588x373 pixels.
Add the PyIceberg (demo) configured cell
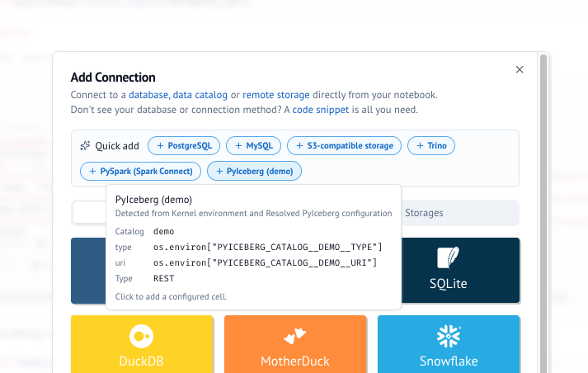coord(254,171)
